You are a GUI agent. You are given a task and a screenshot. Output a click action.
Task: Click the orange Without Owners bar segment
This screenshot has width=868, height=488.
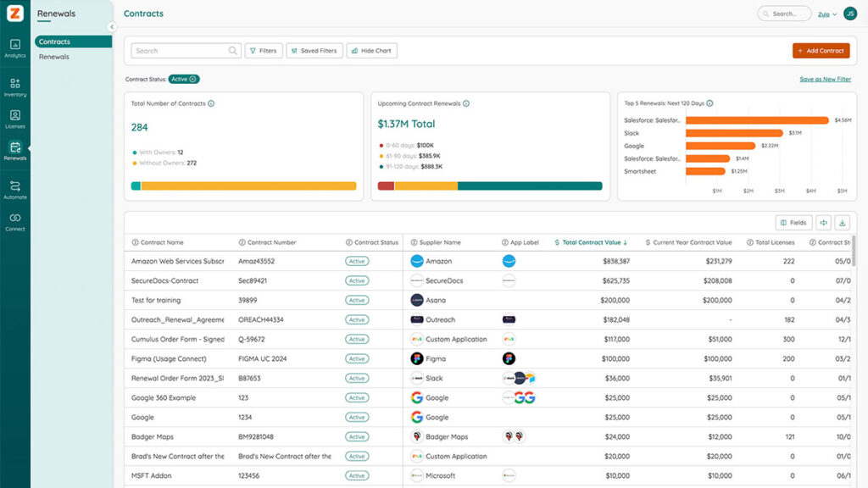pos(248,186)
